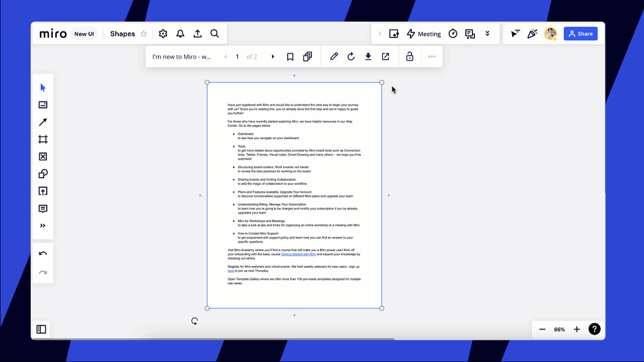This screenshot has height=362, width=644.
Task: Go to next document page
Action: pos(273,57)
